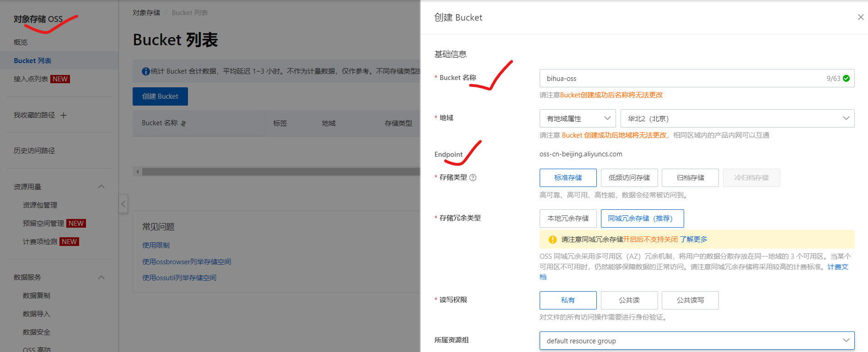Image resolution: width=868 pixels, height=352 pixels.
Task: Open 数据导入 in the sidebar
Action: (x=37, y=314)
